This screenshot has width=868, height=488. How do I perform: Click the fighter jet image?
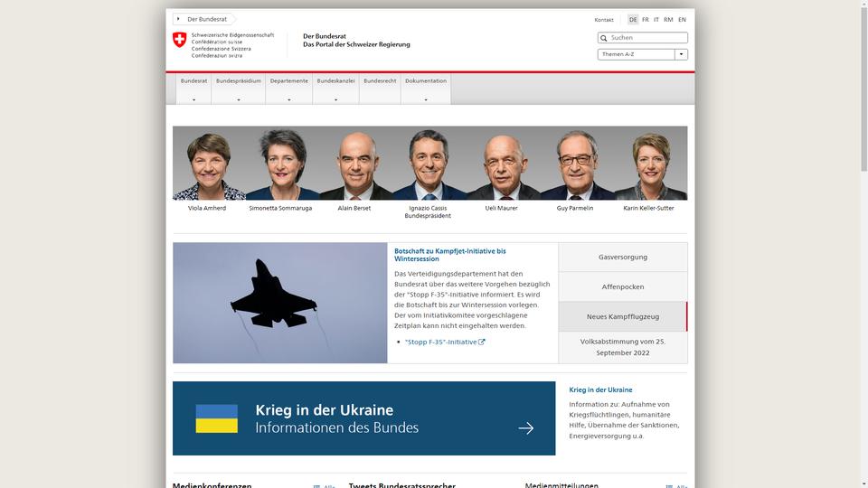[x=279, y=303]
